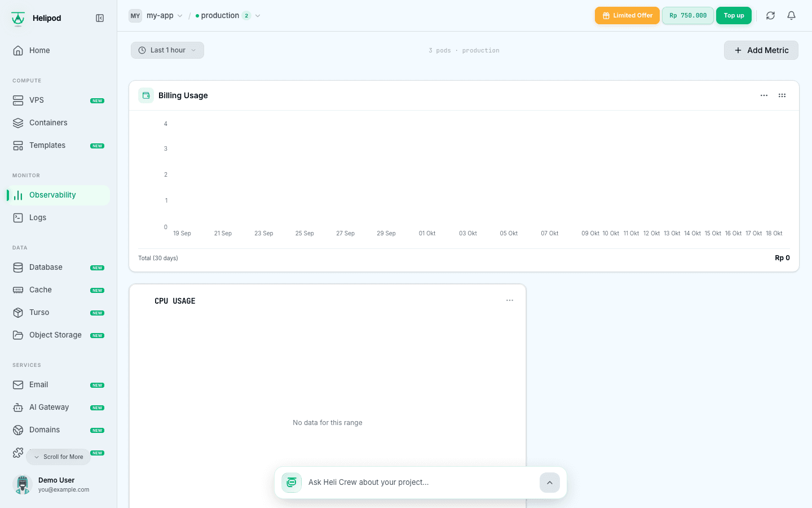Click the Ask Heli Crew input field

click(x=421, y=483)
